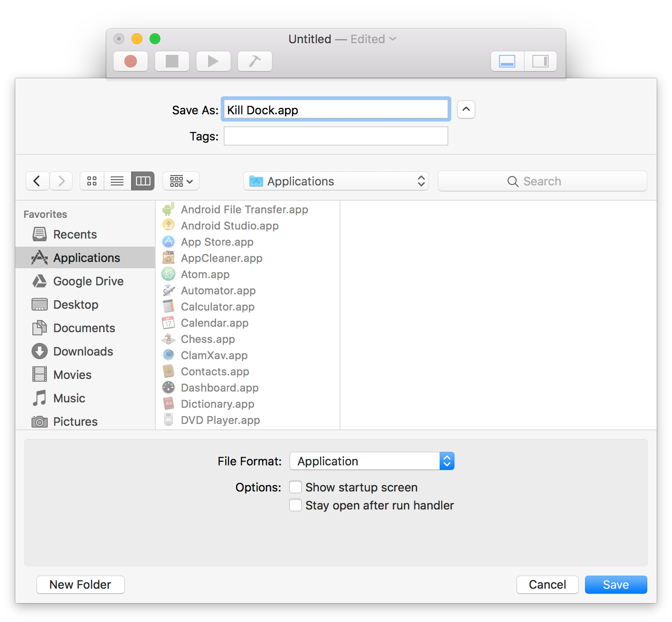Enable Show startup screen checkbox

pos(295,487)
